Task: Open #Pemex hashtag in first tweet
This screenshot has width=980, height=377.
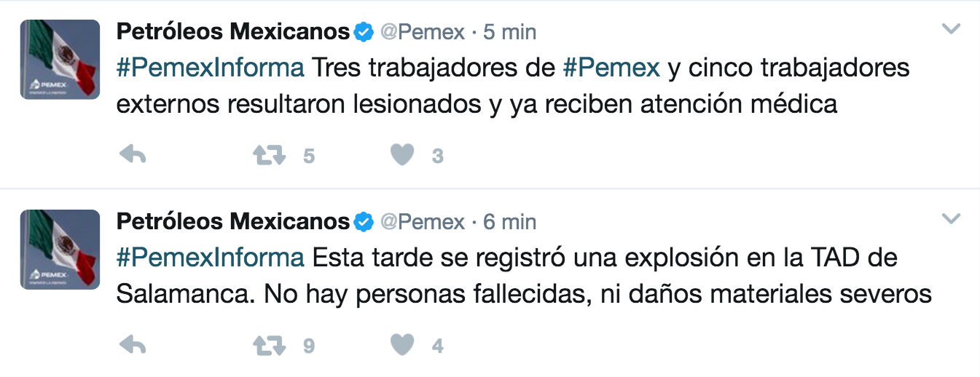Action: [612, 68]
